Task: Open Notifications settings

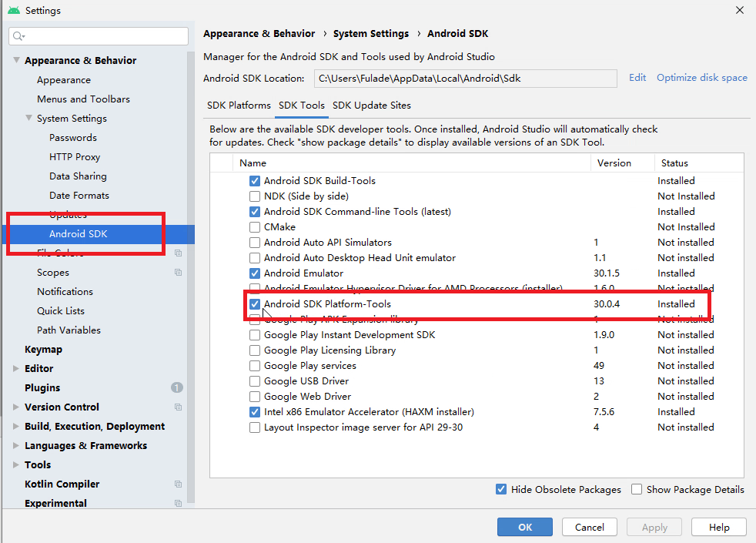Action: tap(65, 292)
